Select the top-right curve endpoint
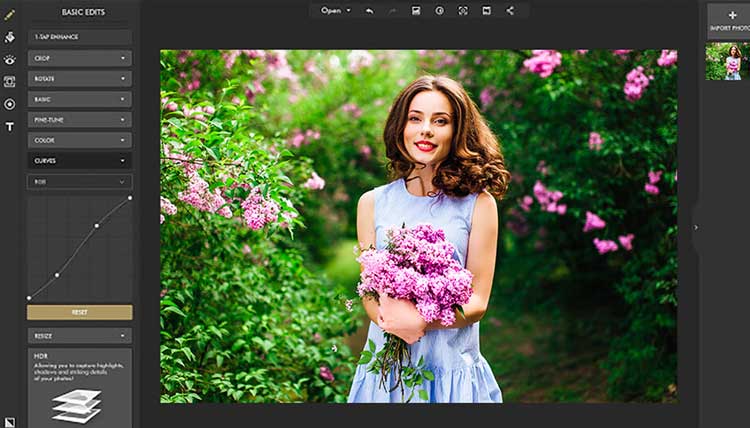This screenshot has height=428, width=750. [130, 198]
